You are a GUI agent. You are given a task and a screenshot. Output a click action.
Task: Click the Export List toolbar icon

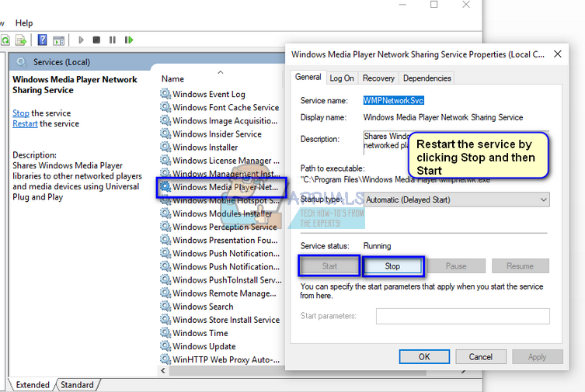pyautogui.click(x=21, y=40)
